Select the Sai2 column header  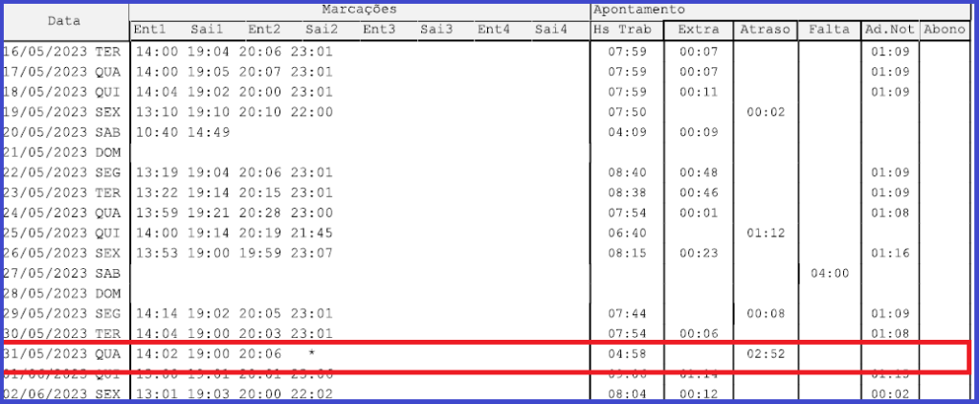tap(323, 30)
